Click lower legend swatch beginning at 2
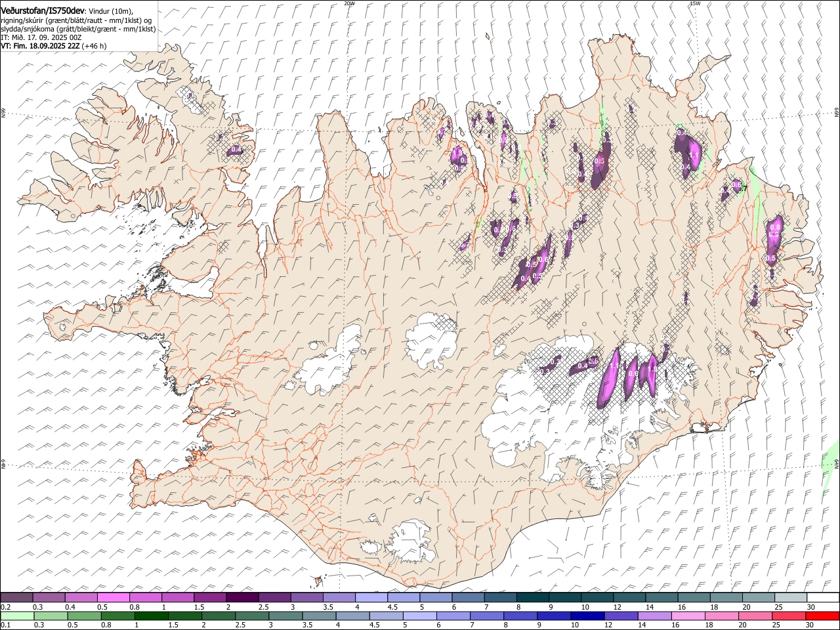This screenshot has width=840, height=630. coord(218,616)
